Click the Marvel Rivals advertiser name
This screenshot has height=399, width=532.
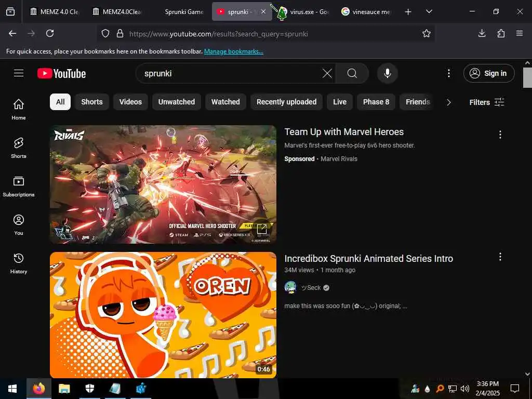tap(339, 159)
